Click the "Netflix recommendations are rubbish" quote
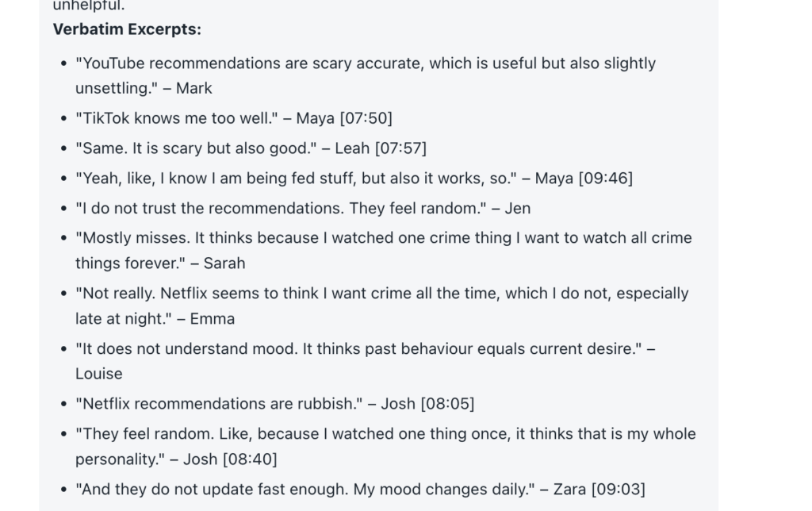The width and height of the screenshot is (812, 511). pos(218,404)
